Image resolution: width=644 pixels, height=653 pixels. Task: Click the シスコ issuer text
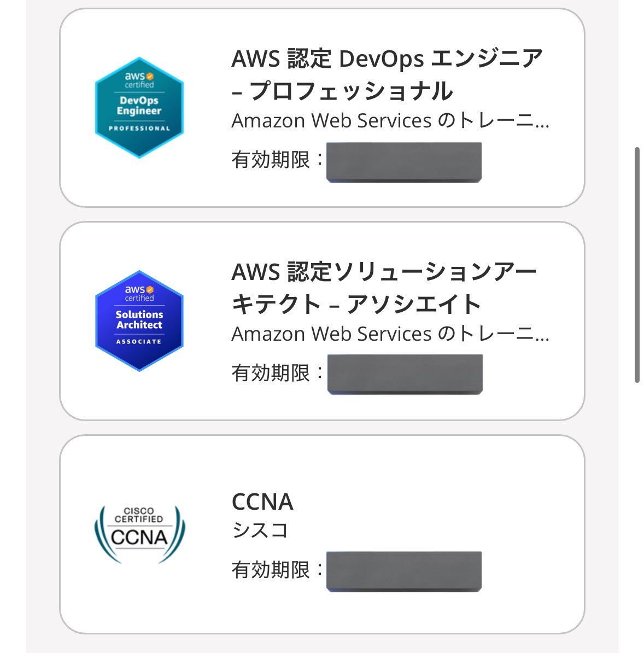tap(260, 530)
